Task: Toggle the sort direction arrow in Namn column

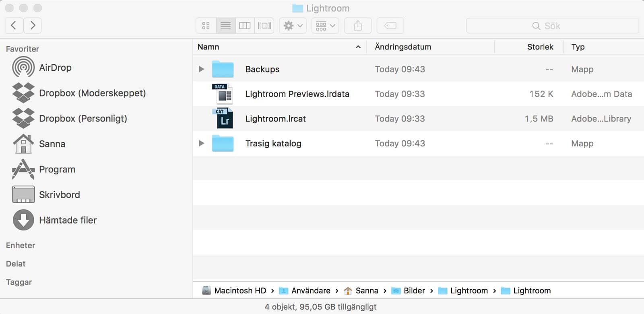Action: point(358,47)
